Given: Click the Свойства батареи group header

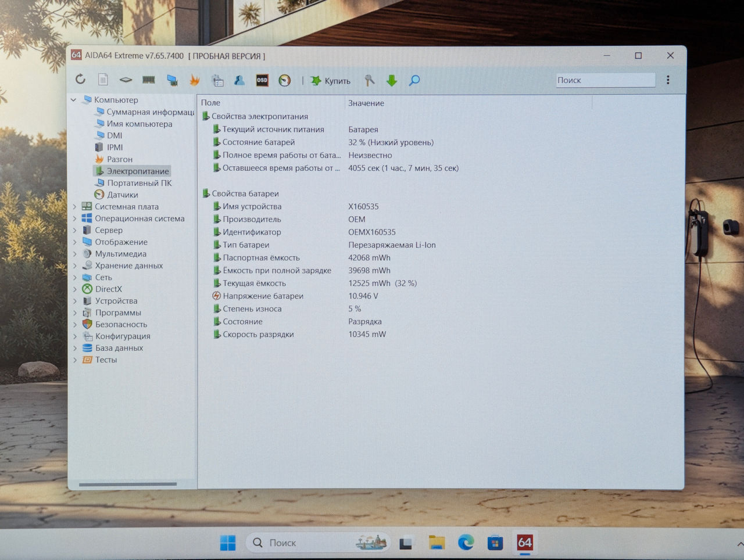Looking at the screenshot, I should [240, 193].
